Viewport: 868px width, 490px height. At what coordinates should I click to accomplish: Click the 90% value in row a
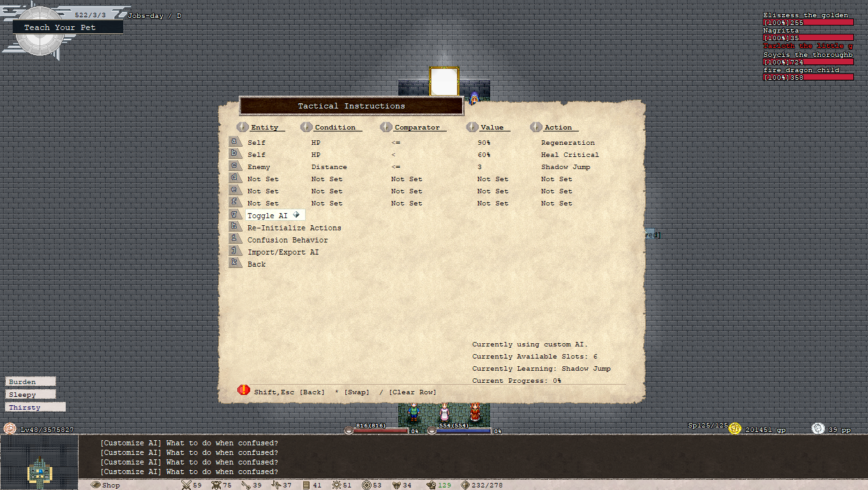pos(484,143)
